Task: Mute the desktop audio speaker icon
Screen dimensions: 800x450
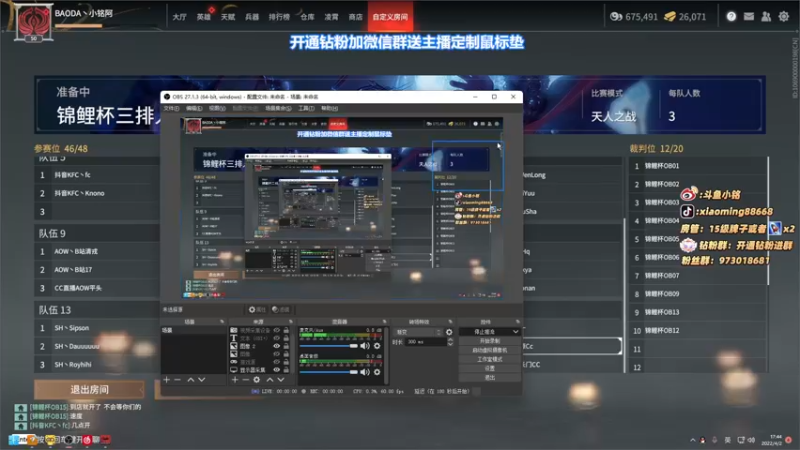Action: (x=364, y=372)
